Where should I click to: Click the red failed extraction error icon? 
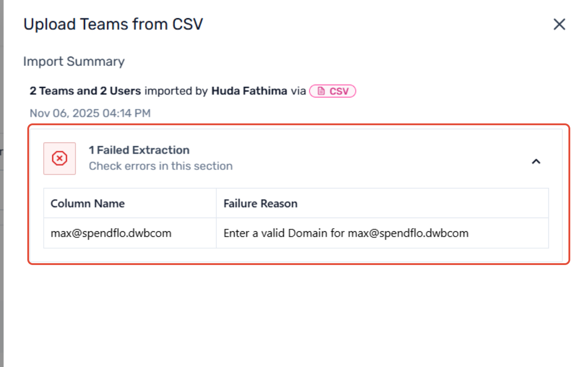click(x=60, y=158)
